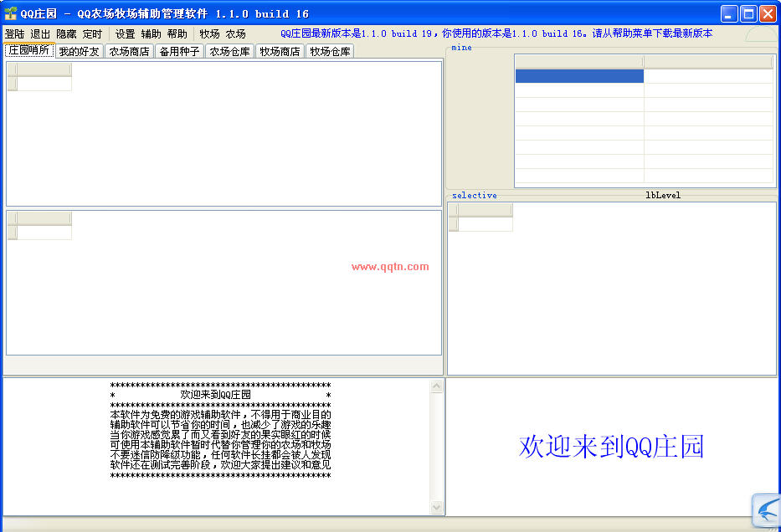Minimize the QQ庄园 window
The height and width of the screenshot is (532, 781).
tap(729, 14)
